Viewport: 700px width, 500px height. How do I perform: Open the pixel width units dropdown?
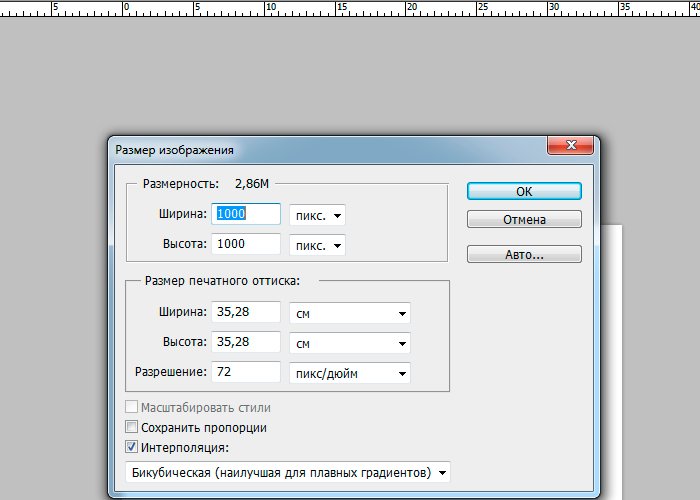pos(317,215)
